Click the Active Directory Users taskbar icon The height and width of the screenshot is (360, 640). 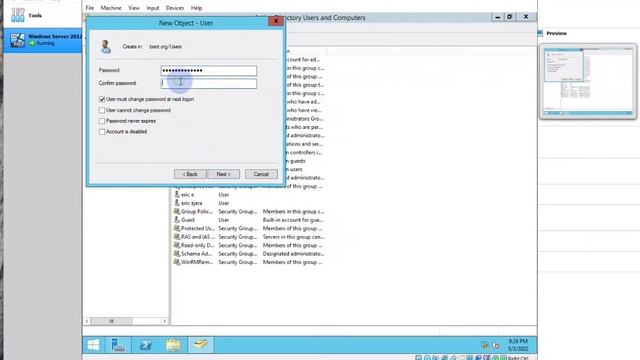point(200,345)
